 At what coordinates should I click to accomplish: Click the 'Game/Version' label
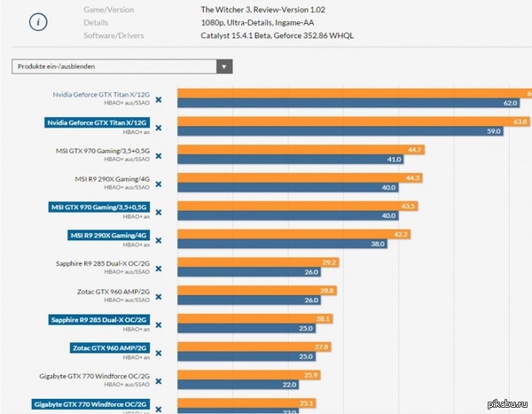click(x=108, y=10)
